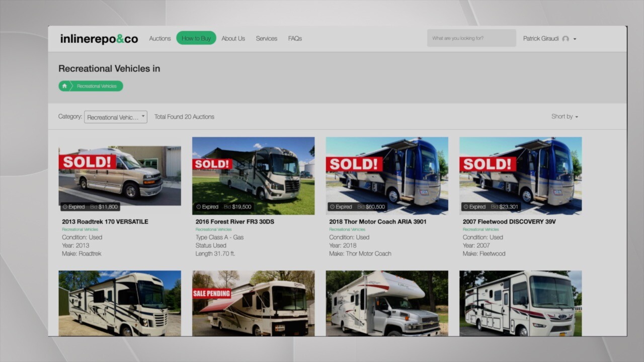This screenshot has height=362, width=644.
Task: Click the Expired Bid $23,301 badge
Action: click(491, 207)
